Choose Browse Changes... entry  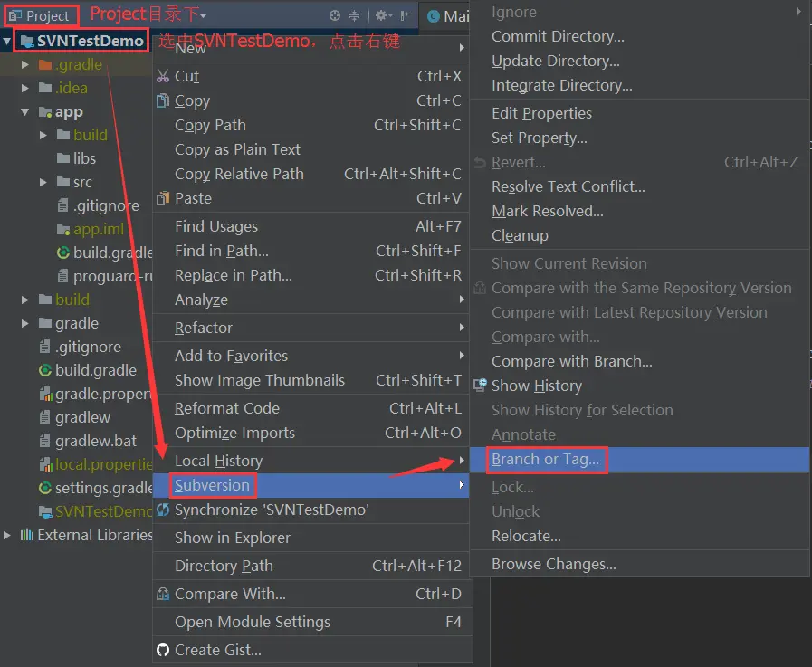(640, 564)
